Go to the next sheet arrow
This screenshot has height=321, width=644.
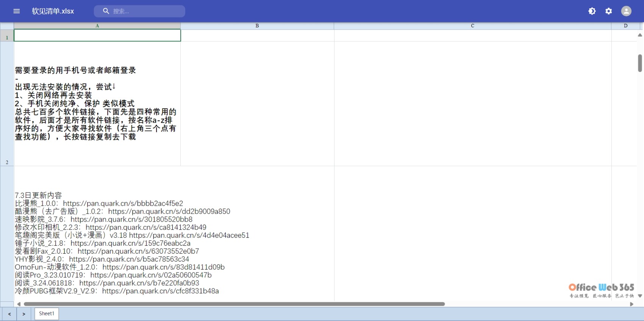[x=24, y=314]
